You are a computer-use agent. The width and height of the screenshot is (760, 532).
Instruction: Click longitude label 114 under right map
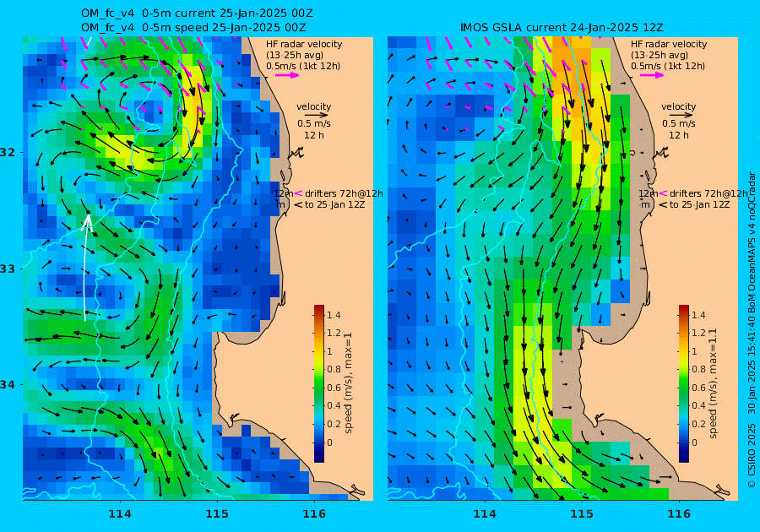[484, 514]
